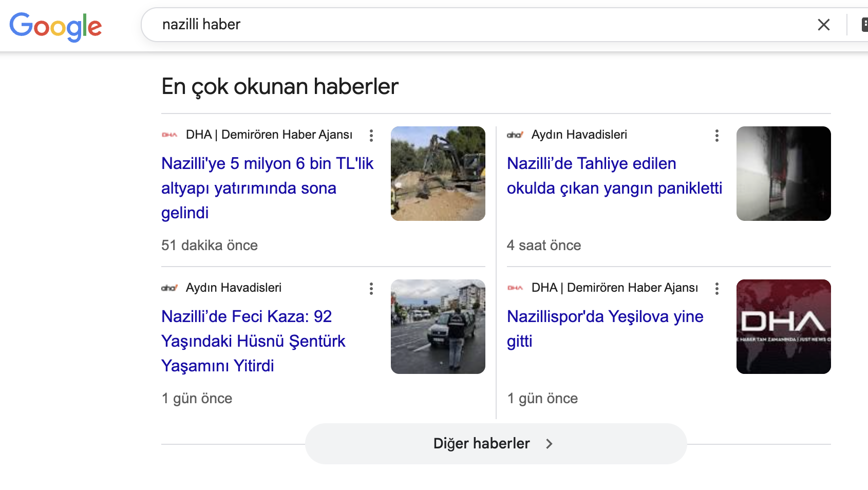868x490 pixels.
Task: Click 'Aydın Havadisleri' above the okulda yangın article
Action: 579,135
